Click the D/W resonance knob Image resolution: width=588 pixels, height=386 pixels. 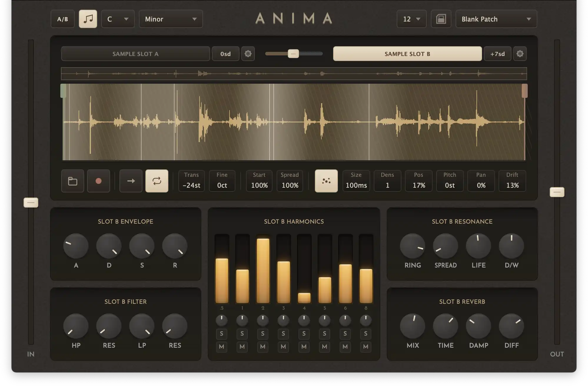(511, 246)
